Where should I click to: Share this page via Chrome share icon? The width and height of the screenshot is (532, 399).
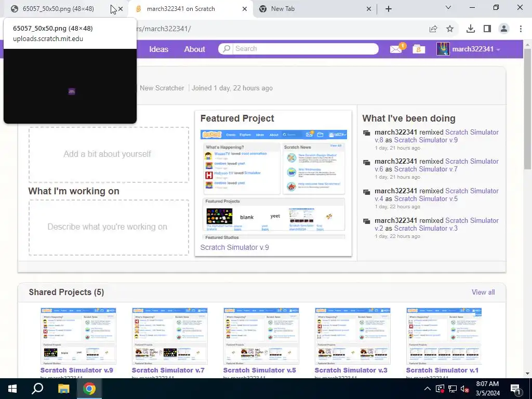[x=433, y=29]
